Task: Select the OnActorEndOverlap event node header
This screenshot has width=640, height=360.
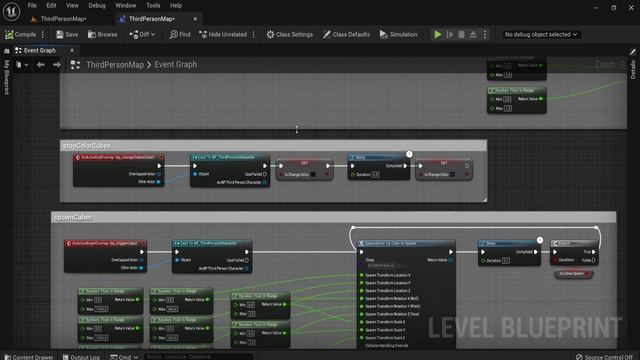Action: pos(118,157)
